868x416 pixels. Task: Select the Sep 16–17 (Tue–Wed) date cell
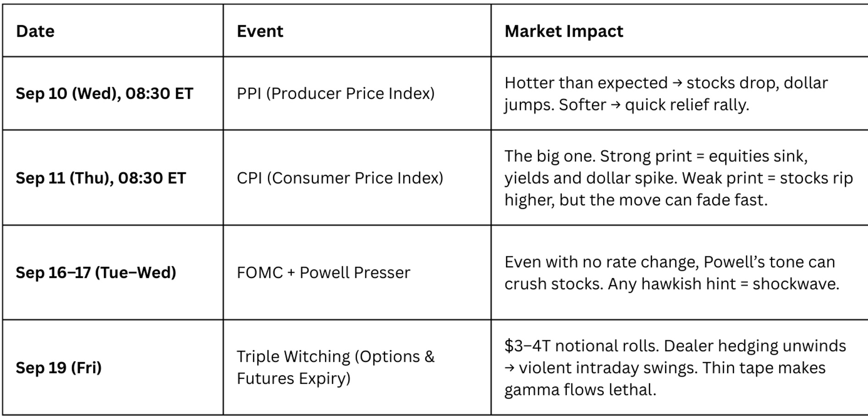click(x=96, y=273)
